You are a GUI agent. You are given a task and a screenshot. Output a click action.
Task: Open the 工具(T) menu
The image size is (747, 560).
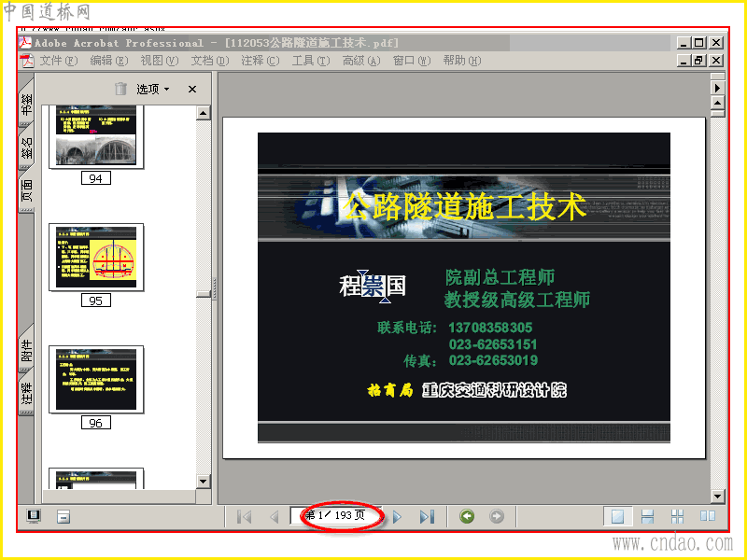pos(311,61)
